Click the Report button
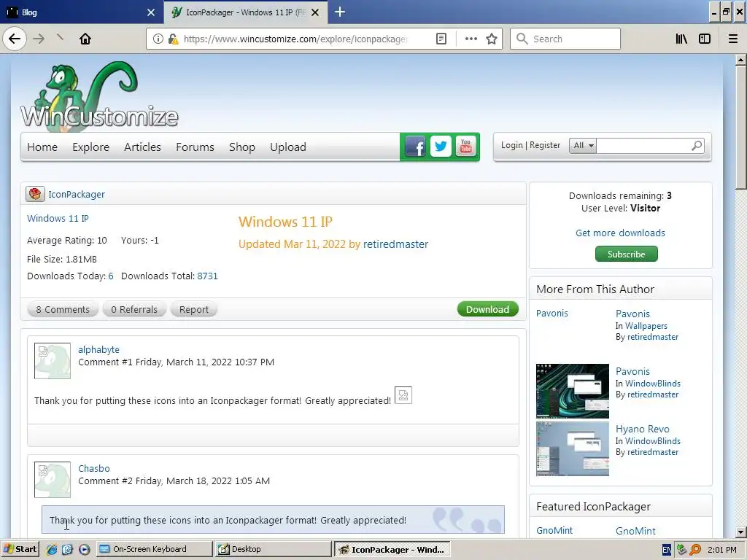Screen dimensions: 747x560 tap(193, 309)
